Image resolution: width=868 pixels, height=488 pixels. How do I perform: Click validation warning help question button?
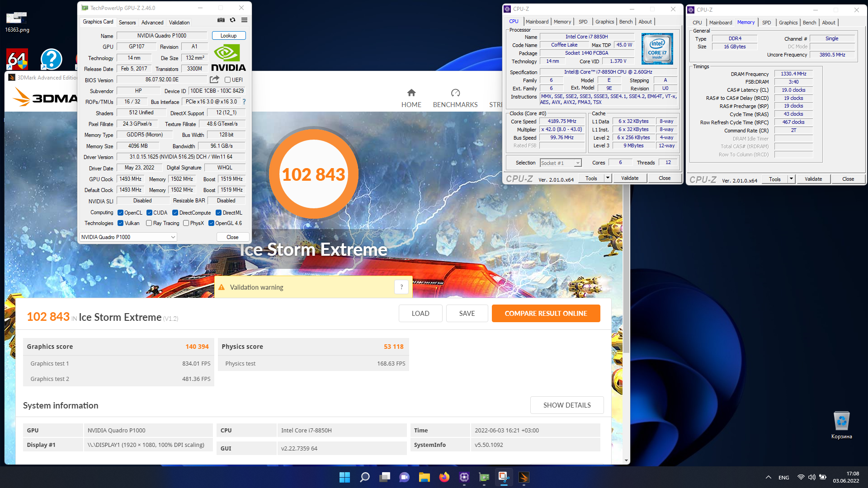(401, 287)
